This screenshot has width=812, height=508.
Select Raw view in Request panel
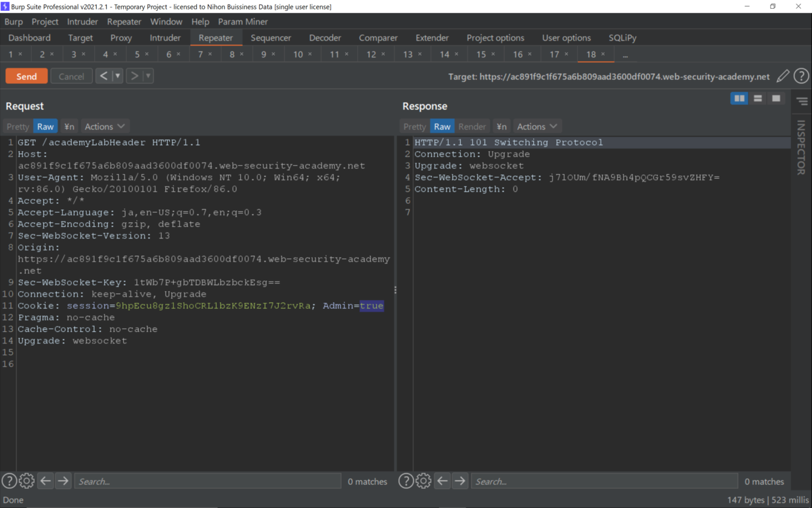point(45,127)
